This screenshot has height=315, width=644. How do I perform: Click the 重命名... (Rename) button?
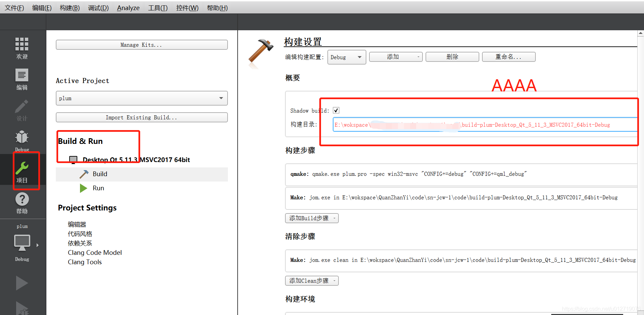tap(509, 57)
